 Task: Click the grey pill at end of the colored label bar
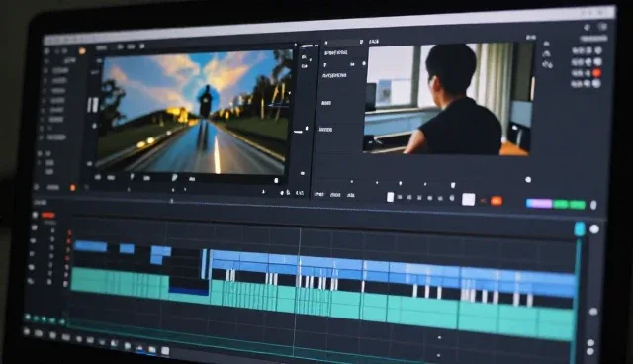coord(593,205)
